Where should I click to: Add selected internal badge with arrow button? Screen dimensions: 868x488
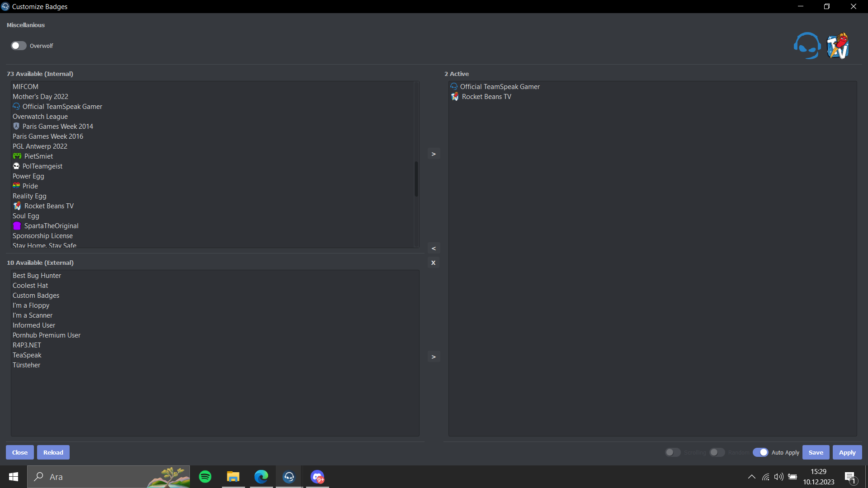(x=434, y=154)
